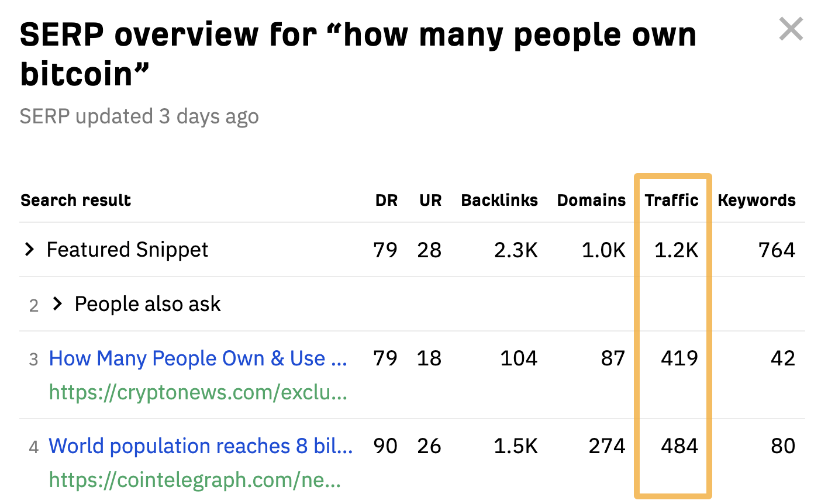The image size is (828, 504).
Task: Sort results by the DR column
Action: [386, 199]
